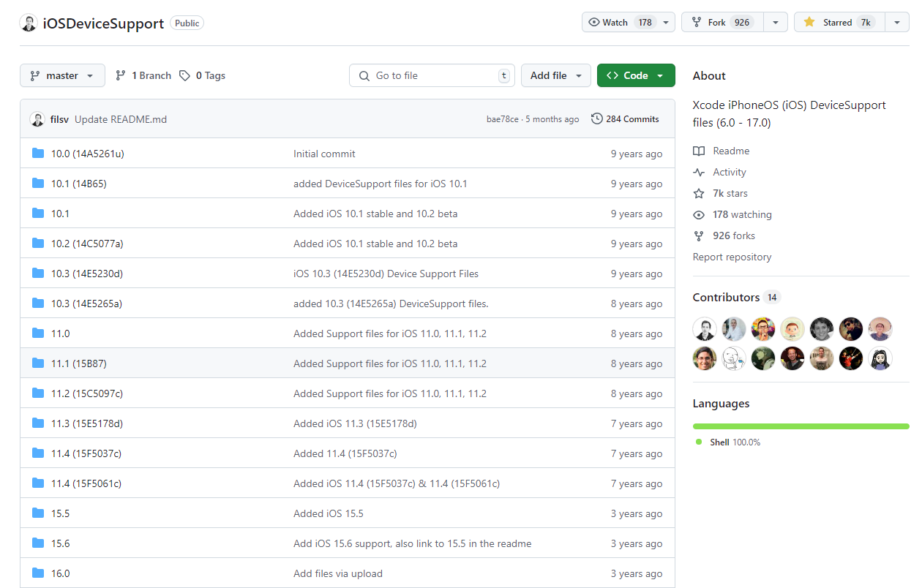The image size is (922, 588).
Task: Toggle the Starred button
Action: (839, 22)
